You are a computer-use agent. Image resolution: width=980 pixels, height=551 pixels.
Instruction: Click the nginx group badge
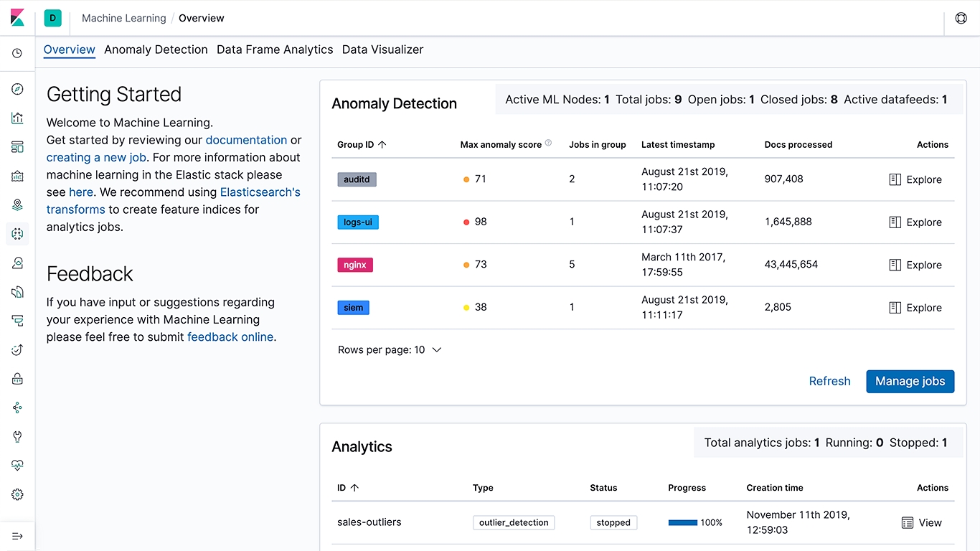(x=355, y=265)
